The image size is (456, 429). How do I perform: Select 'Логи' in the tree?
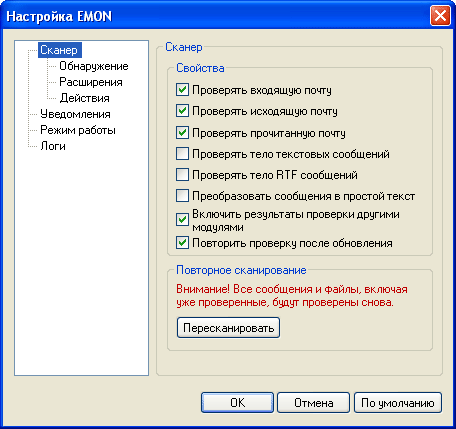point(53,146)
